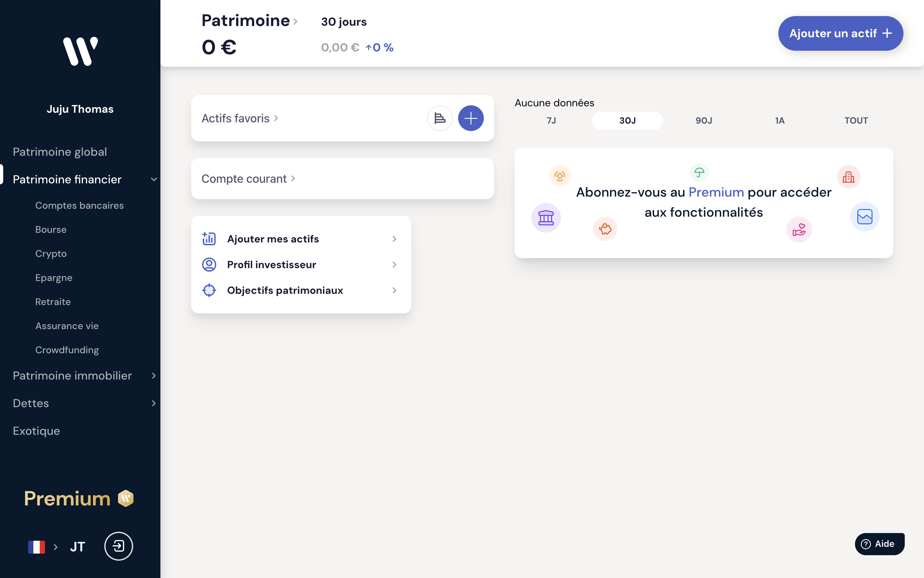The image size is (924, 578).
Task: Expand the Patrimoine immobilier section chevron
Action: (153, 375)
